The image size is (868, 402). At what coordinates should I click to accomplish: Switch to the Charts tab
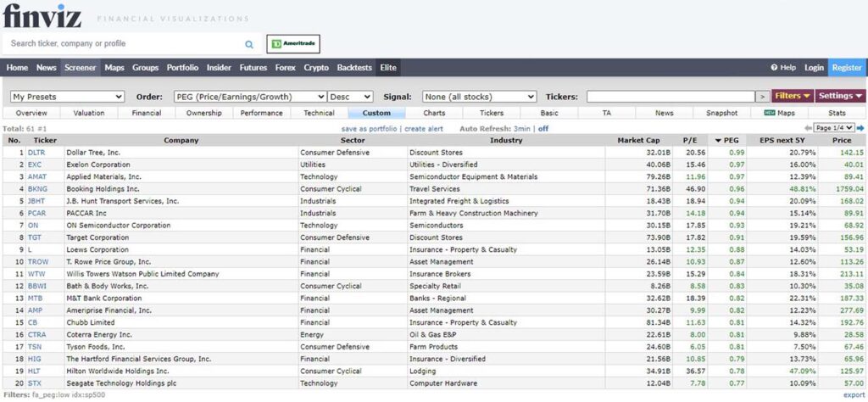pyautogui.click(x=435, y=113)
